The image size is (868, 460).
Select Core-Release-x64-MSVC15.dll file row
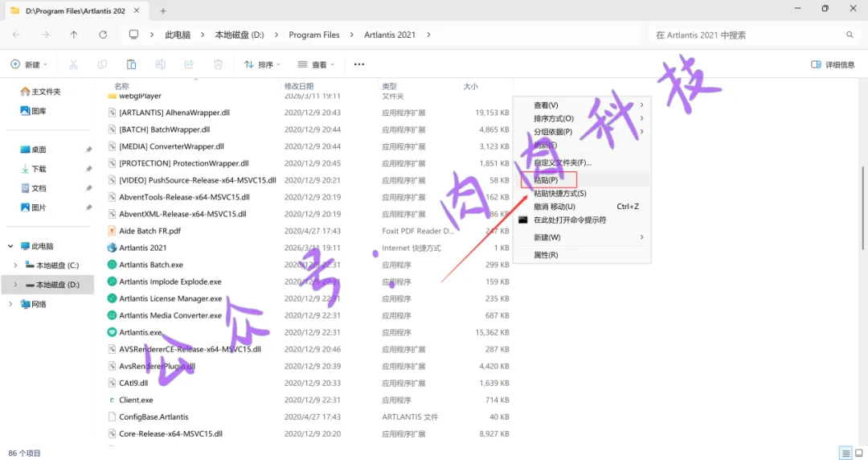pyautogui.click(x=309, y=434)
